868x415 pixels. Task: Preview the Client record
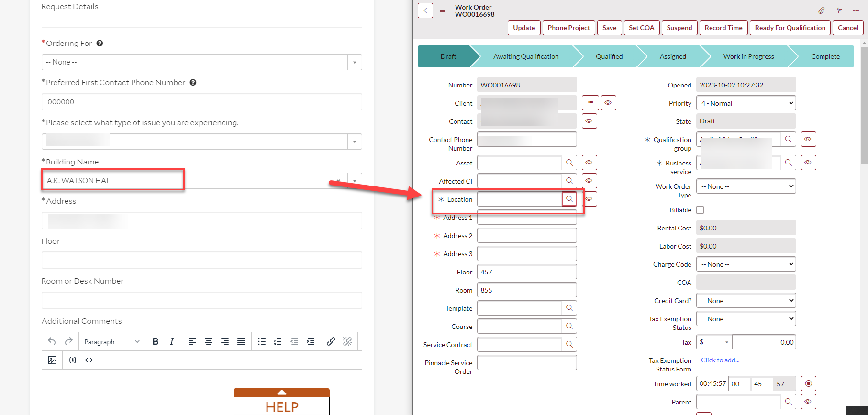(608, 103)
